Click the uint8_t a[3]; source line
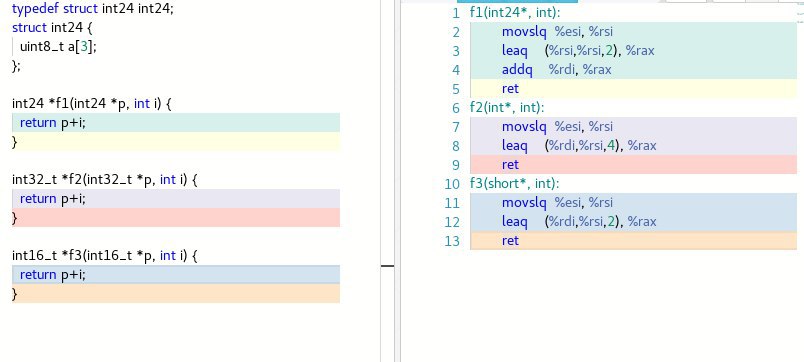This screenshot has width=804, height=362. point(58,47)
